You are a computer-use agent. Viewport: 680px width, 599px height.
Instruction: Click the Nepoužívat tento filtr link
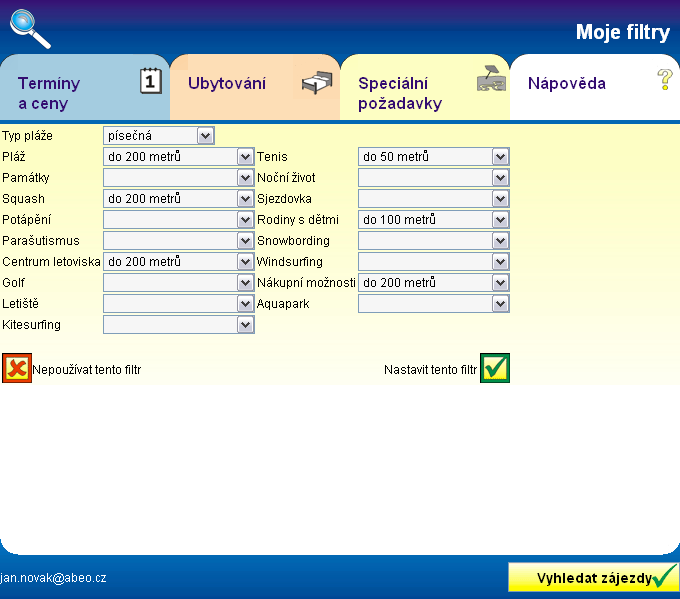coord(87,369)
